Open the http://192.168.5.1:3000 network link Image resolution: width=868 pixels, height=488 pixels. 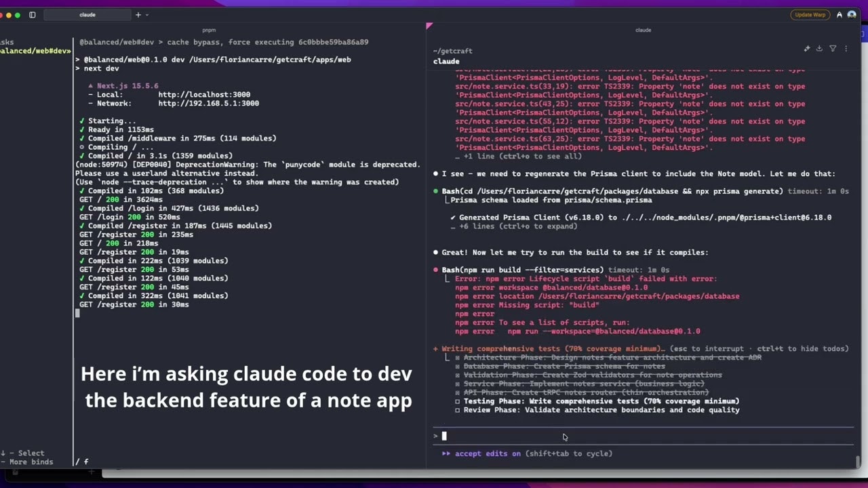coord(208,104)
